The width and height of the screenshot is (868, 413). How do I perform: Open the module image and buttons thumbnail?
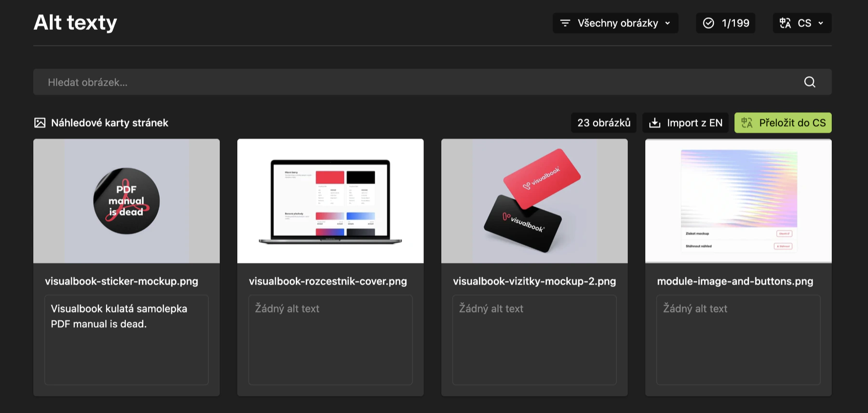[x=738, y=201]
